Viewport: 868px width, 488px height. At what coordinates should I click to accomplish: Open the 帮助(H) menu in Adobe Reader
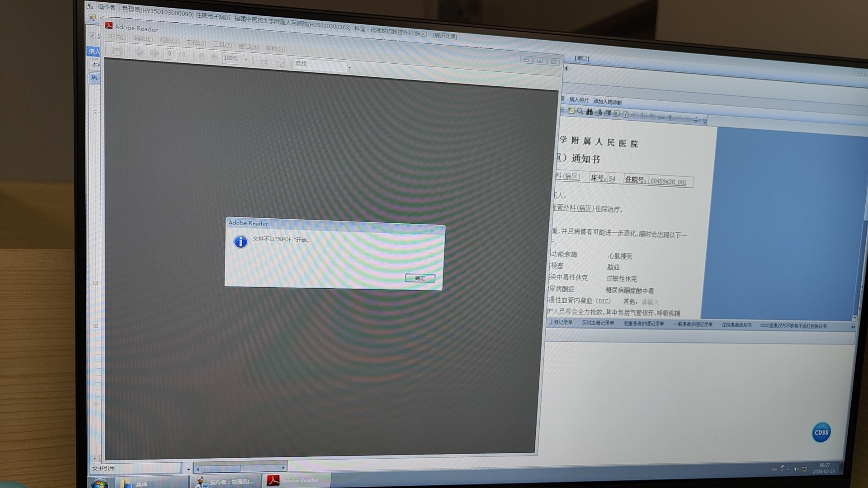275,49
